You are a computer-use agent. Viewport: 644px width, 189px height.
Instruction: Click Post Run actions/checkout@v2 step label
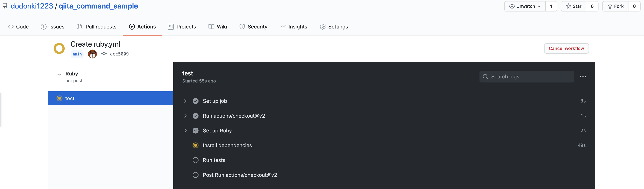(240, 175)
